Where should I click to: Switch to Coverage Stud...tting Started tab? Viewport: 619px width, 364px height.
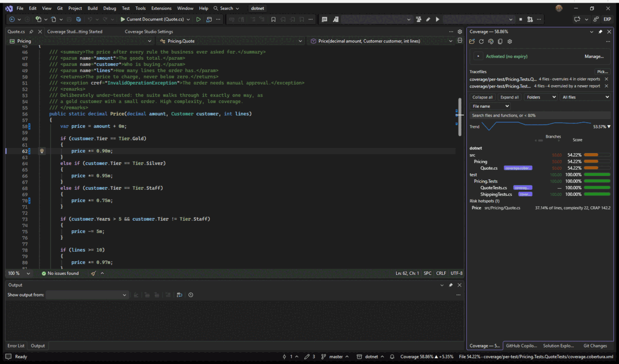[x=75, y=31]
